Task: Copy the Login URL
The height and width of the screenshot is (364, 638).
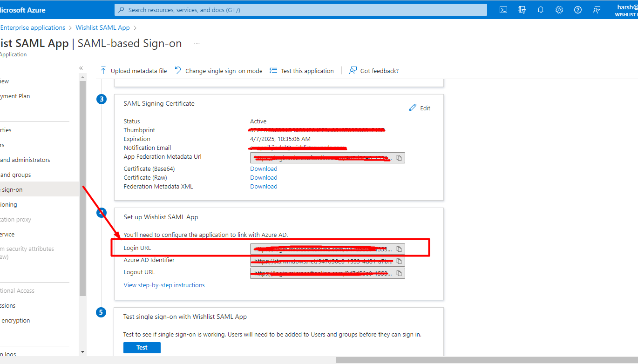Action: pyautogui.click(x=400, y=249)
